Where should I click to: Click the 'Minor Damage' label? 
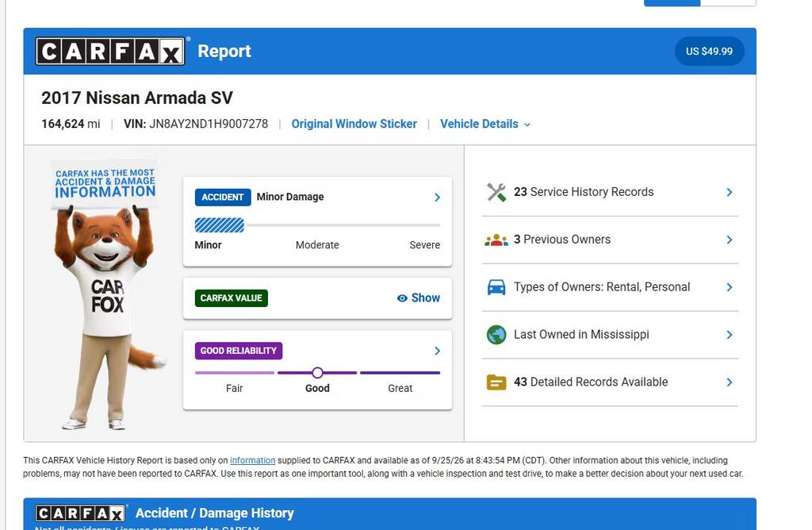290,197
